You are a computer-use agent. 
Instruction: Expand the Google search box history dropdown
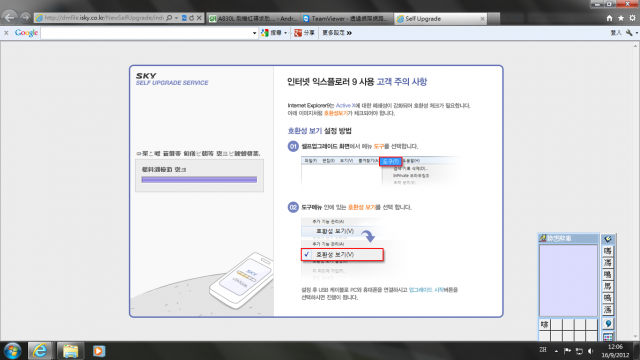click(x=254, y=33)
